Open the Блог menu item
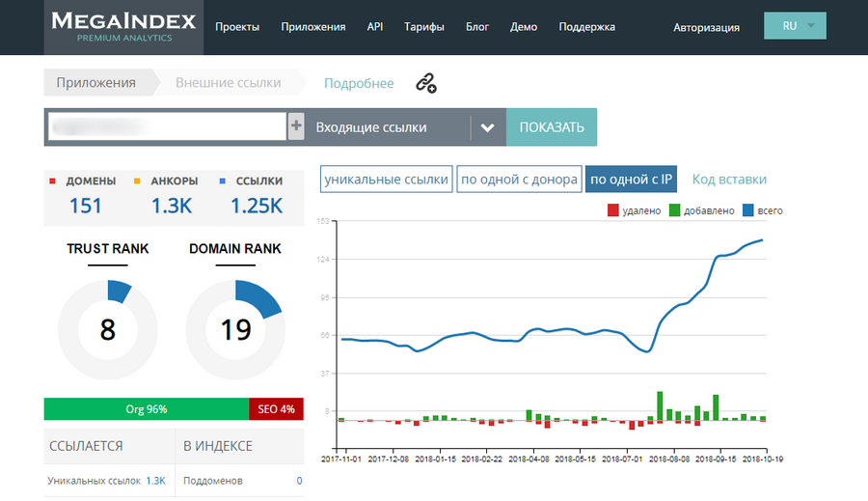 pos(477,27)
